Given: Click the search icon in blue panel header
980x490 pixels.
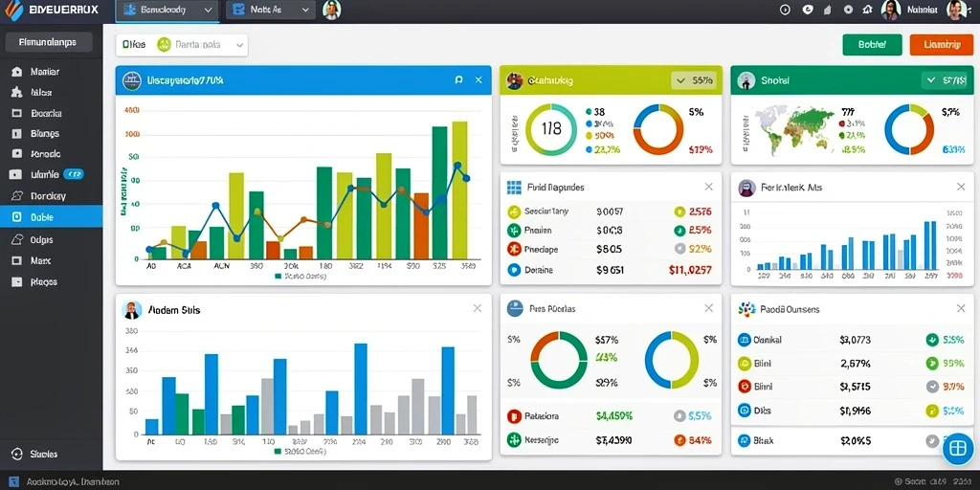Looking at the screenshot, I should click(458, 80).
